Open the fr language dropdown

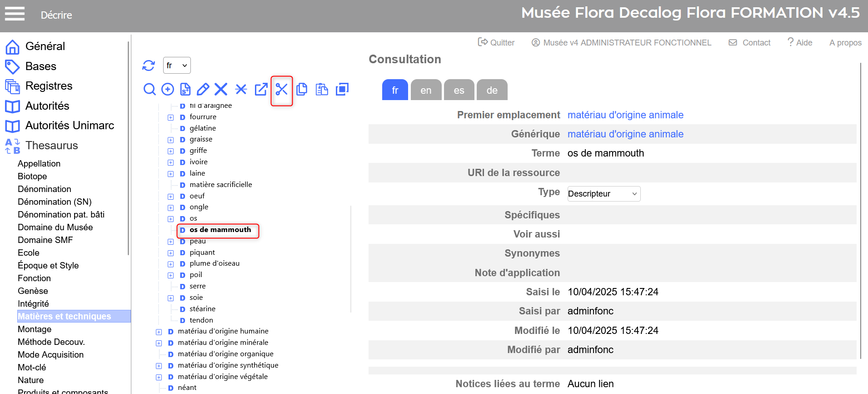(177, 66)
